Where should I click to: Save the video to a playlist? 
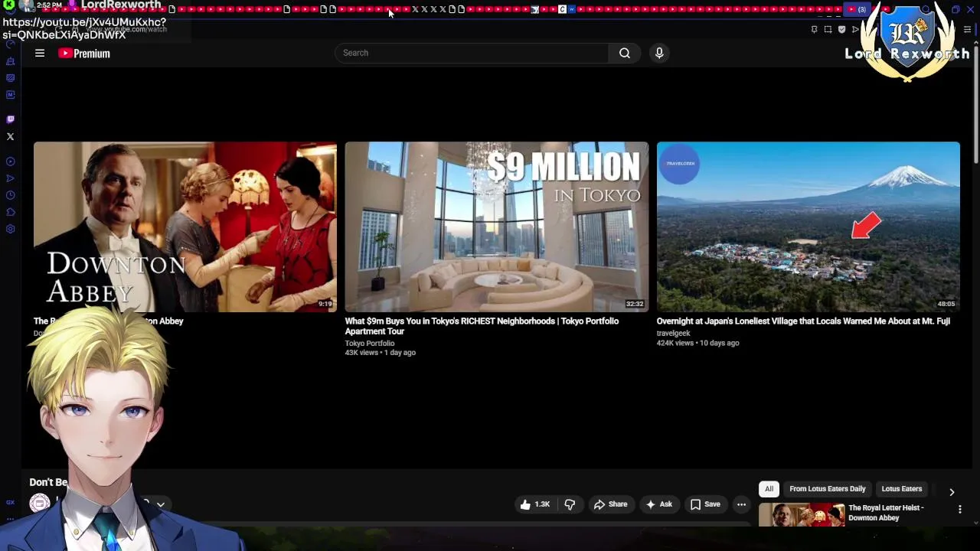coord(705,504)
